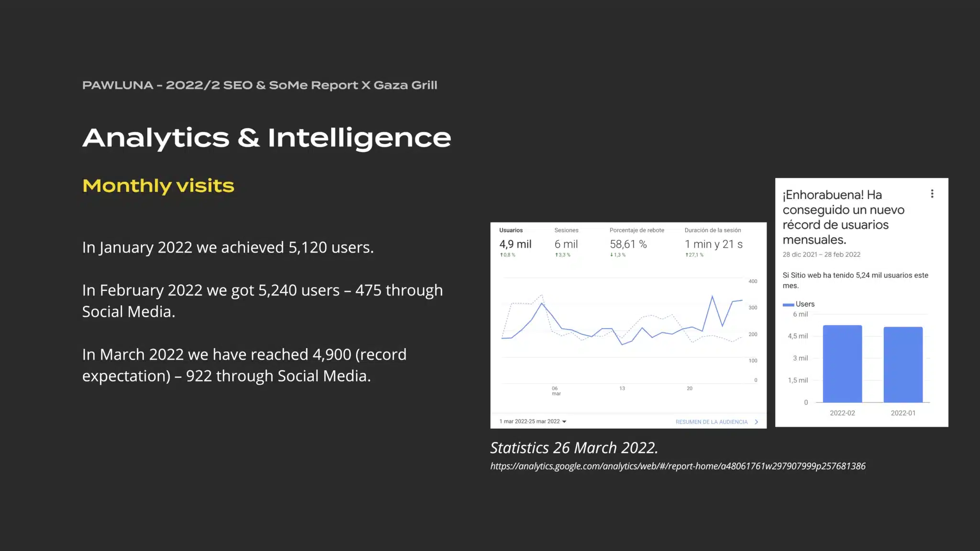Click the peak of the line chart near 20 mar
Screen dimensions: 980x551
[x=712, y=297]
